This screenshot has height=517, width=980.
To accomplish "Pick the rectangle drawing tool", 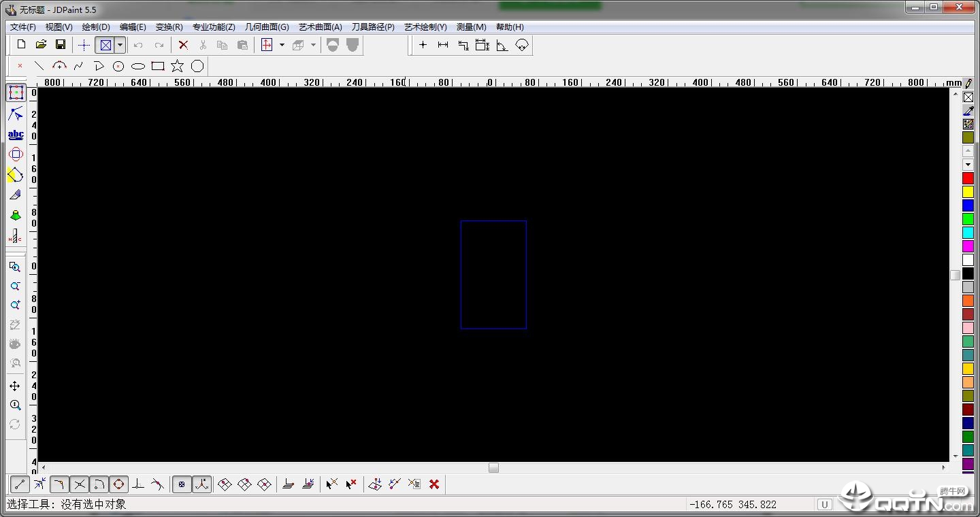I will (158, 66).
